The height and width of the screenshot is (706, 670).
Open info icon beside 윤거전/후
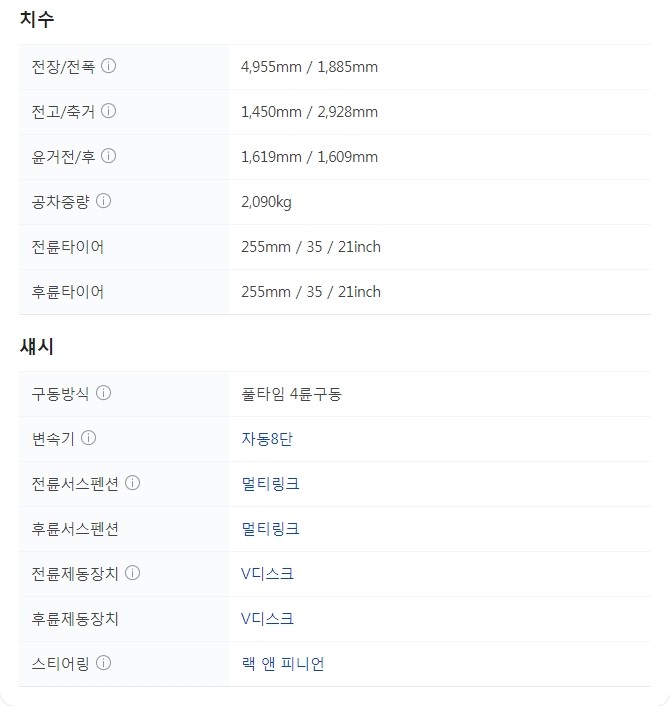click(109, 156)
